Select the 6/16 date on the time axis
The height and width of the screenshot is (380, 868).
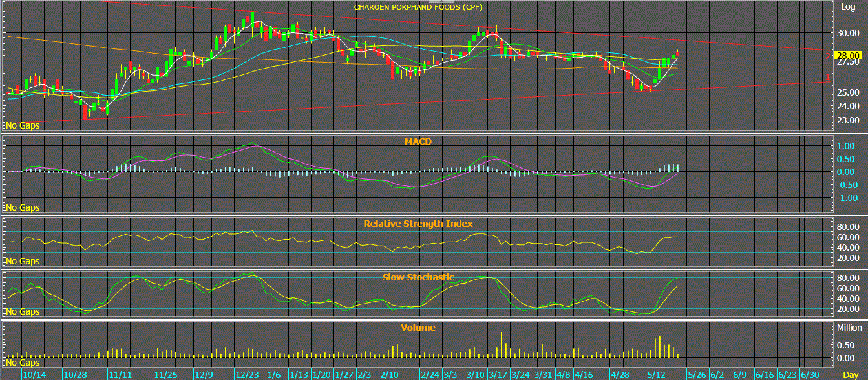764,375
